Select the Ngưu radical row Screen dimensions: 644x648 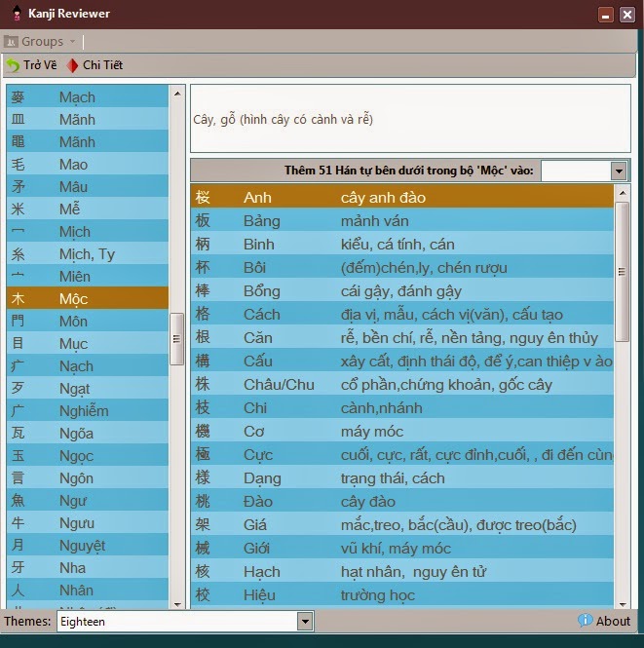tap(88, 523)
